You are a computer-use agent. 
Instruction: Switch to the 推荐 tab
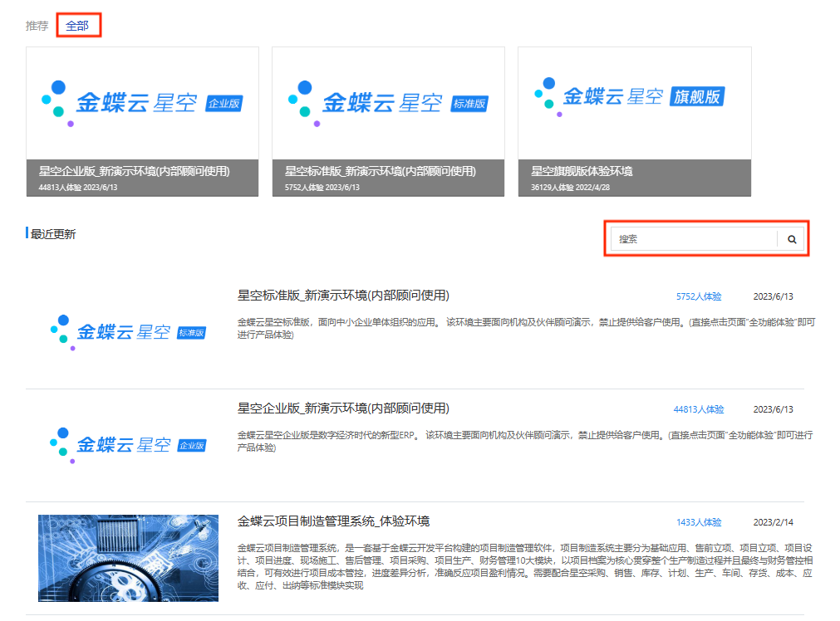[37, 26]
